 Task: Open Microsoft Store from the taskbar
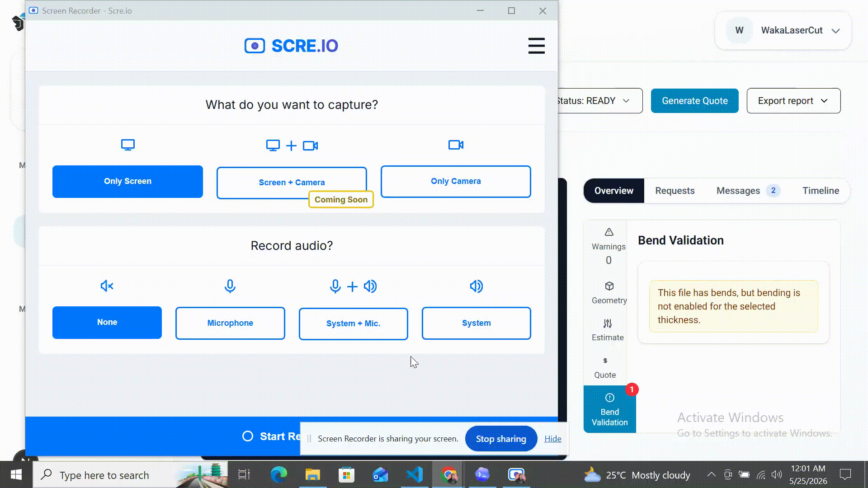click(x=346, y=475)
